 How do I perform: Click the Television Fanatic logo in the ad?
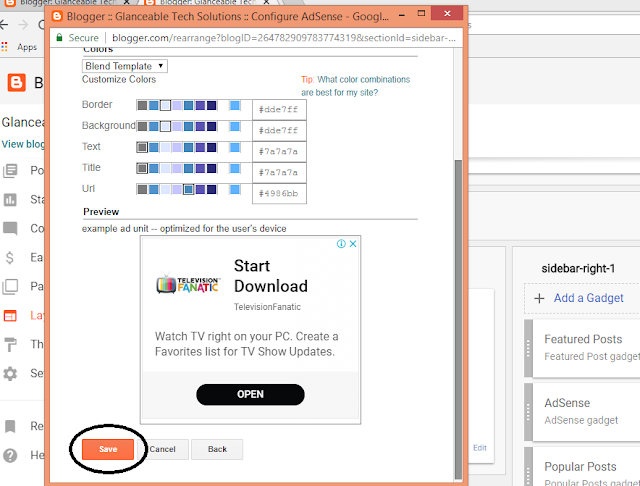[188, 284]
